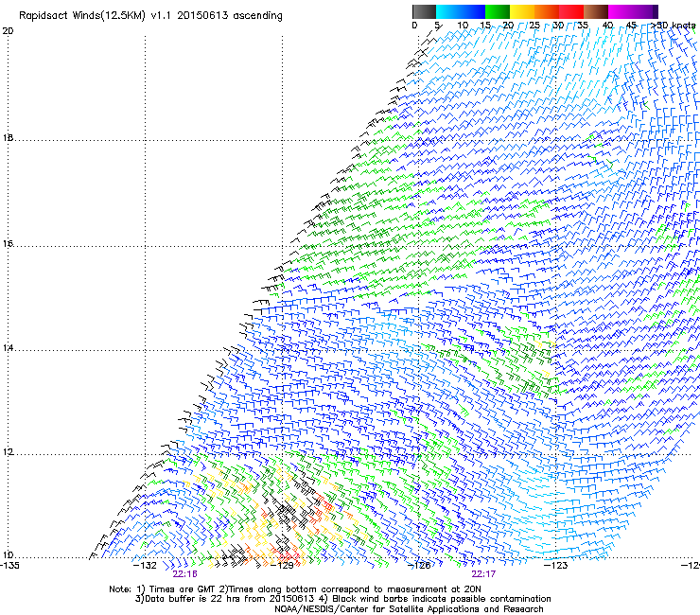Click the purple 22:17 time label

coord(483,573)
